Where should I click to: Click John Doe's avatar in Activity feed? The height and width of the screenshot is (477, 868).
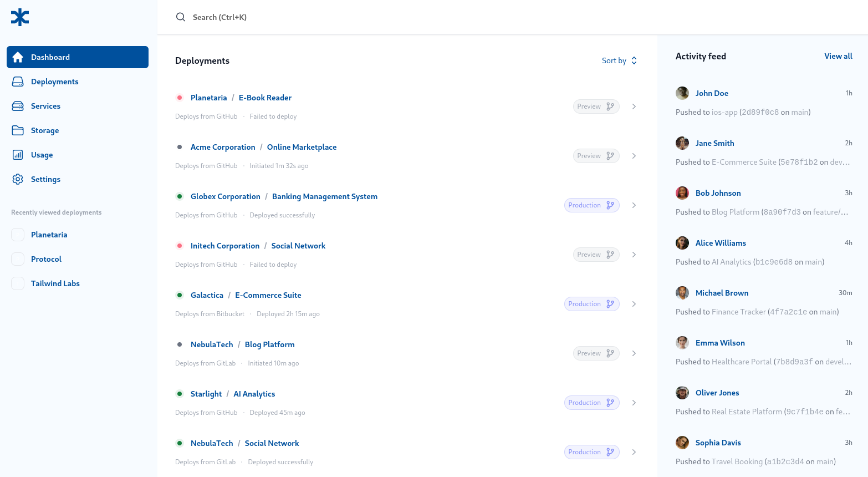tap(682, 93)
